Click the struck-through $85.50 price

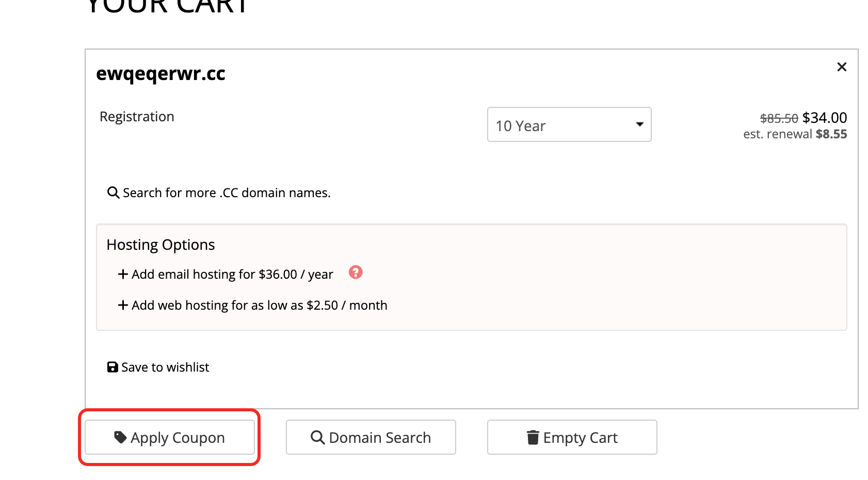(x=779, y=118)
